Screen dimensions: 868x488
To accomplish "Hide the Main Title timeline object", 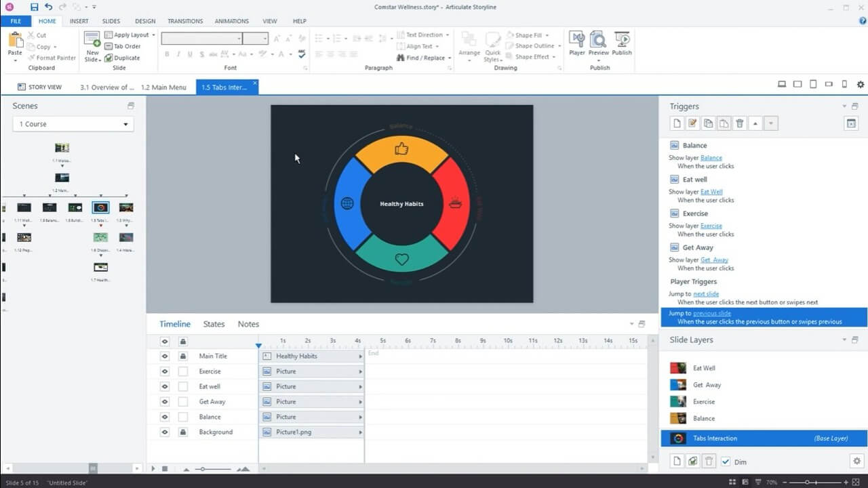I will [x=164, y=356].
